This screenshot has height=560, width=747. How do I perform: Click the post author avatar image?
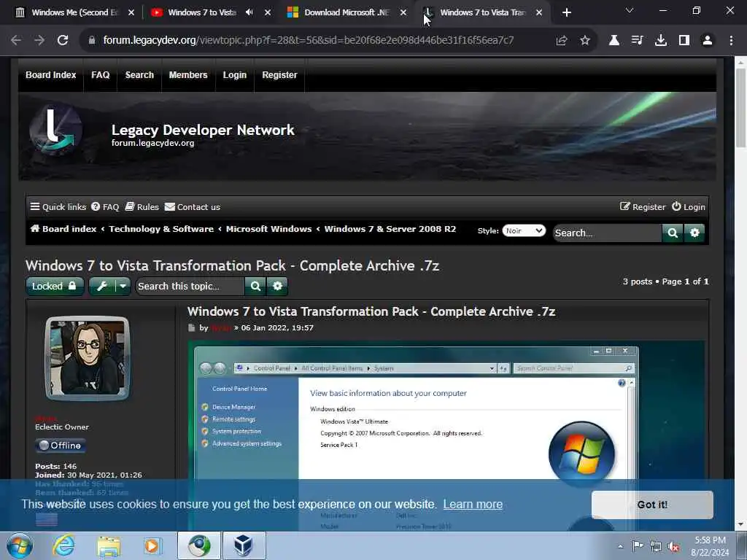coord(88,358)
